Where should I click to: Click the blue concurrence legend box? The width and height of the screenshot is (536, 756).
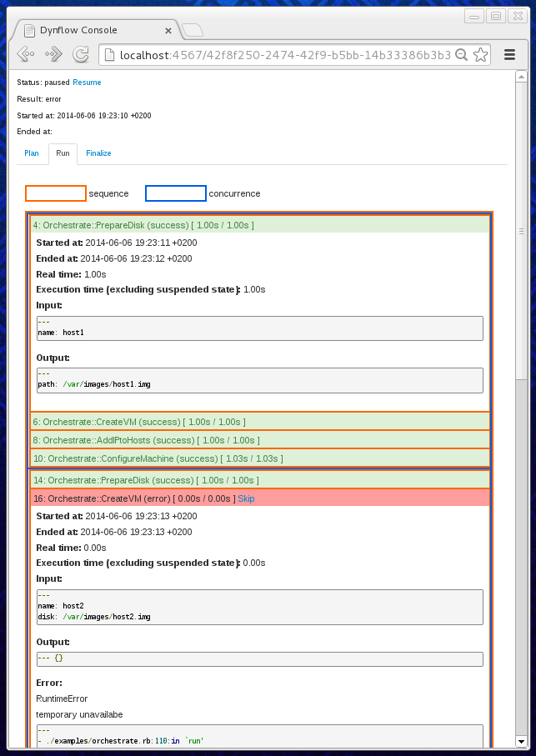(175, 193)
